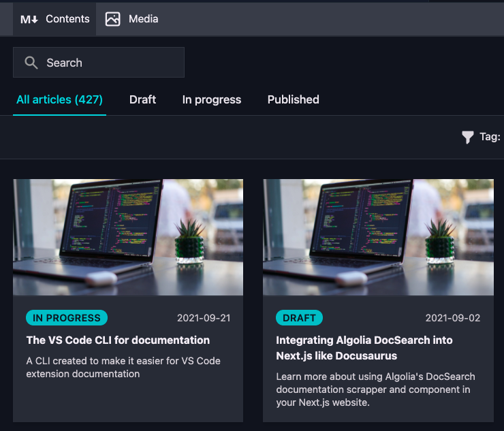Screen dimensions: 504x431
Task: View the Published articles tab
Action: click(x=293, y=99)
